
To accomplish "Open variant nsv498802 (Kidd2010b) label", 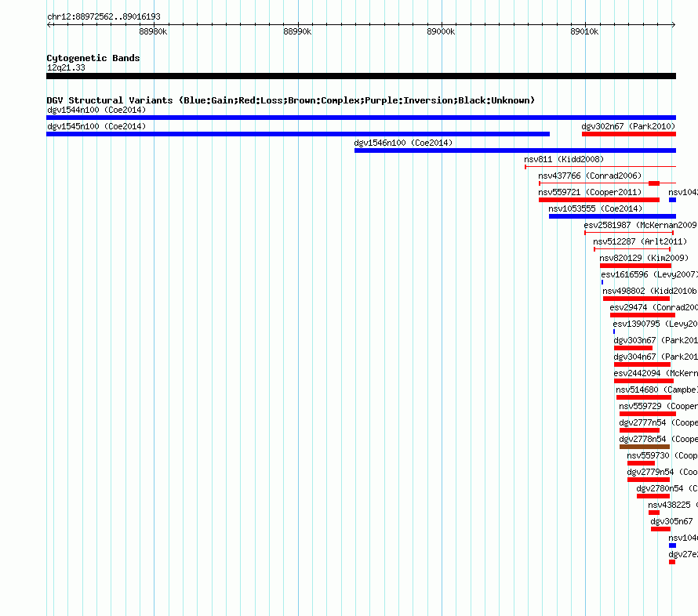I will (x=650, y=291).
